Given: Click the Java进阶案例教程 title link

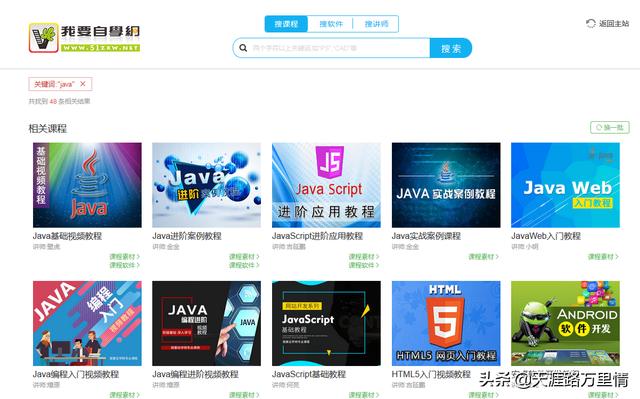Looking at the screenshot, I should coord(187,236).
